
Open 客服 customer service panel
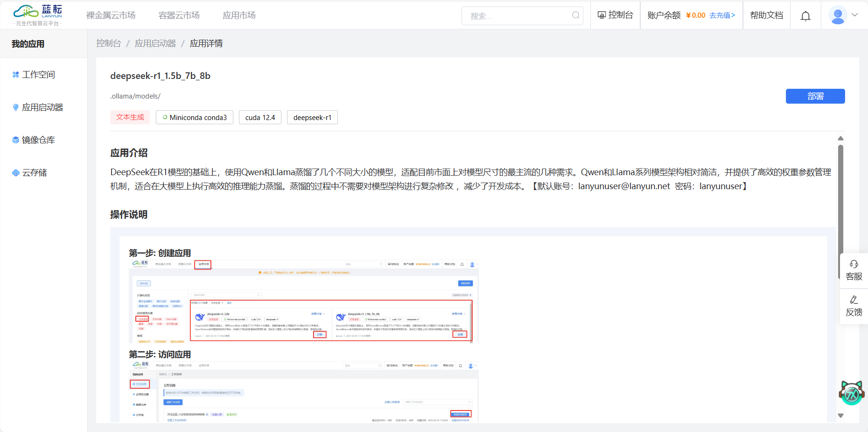[854, 270]
